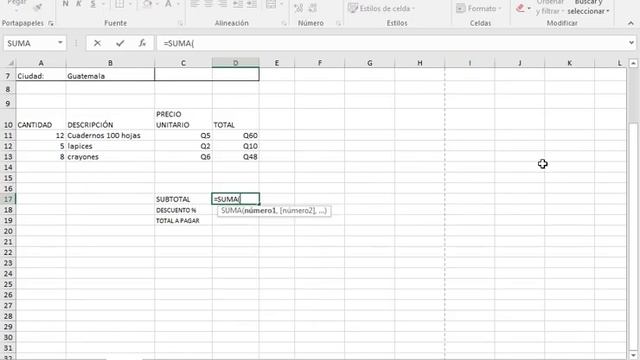Collapse the ribbon with the up chevron

click(631, 24)
